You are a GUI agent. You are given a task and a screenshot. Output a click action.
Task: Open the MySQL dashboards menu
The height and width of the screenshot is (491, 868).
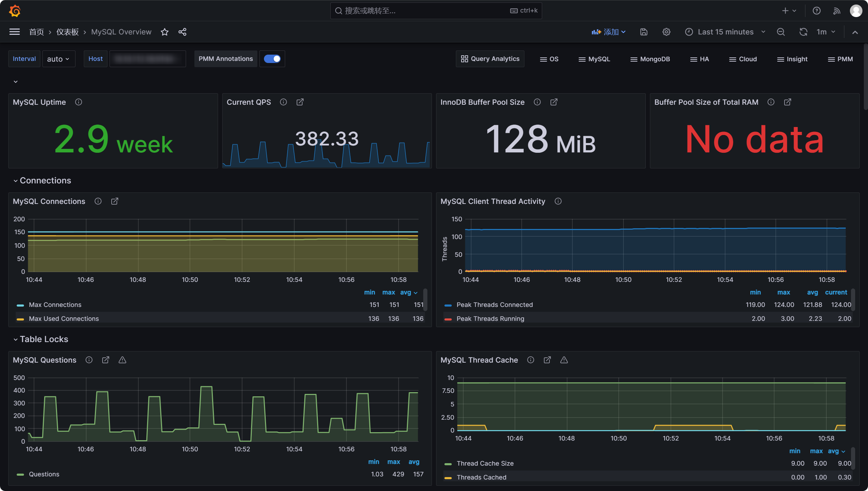tap(594, 59)
